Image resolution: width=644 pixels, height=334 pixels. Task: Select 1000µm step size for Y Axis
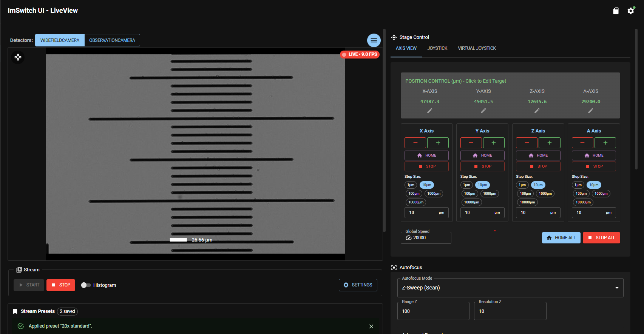pyautogui.click(x=490, y=194)
